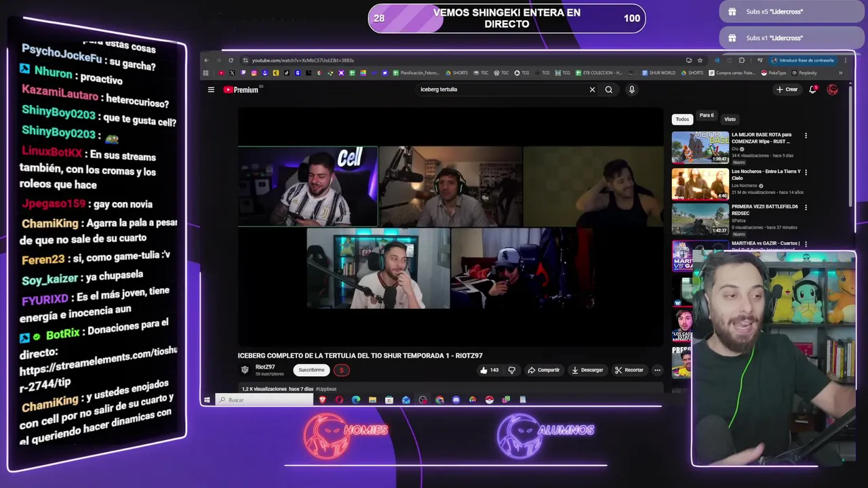The image size is (868, 488).
Task: Expand the bookmarks overflow chevron
Action: click(840, 73)
